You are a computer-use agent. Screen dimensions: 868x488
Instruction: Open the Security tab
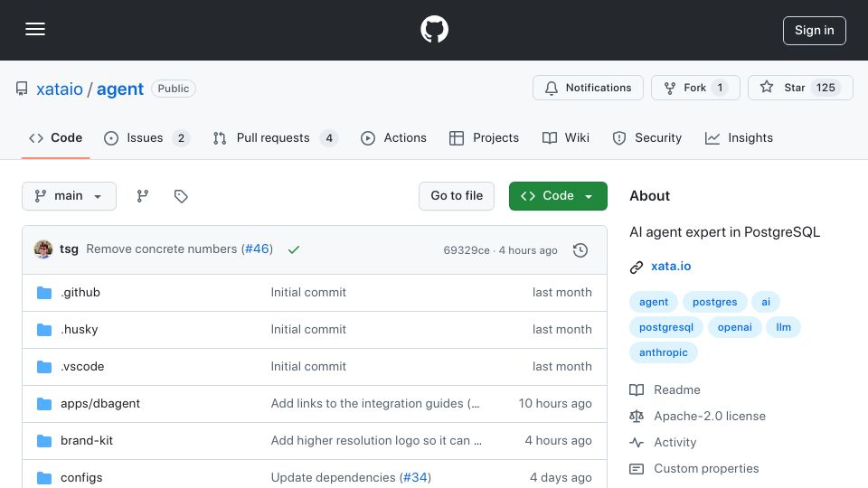647,137
